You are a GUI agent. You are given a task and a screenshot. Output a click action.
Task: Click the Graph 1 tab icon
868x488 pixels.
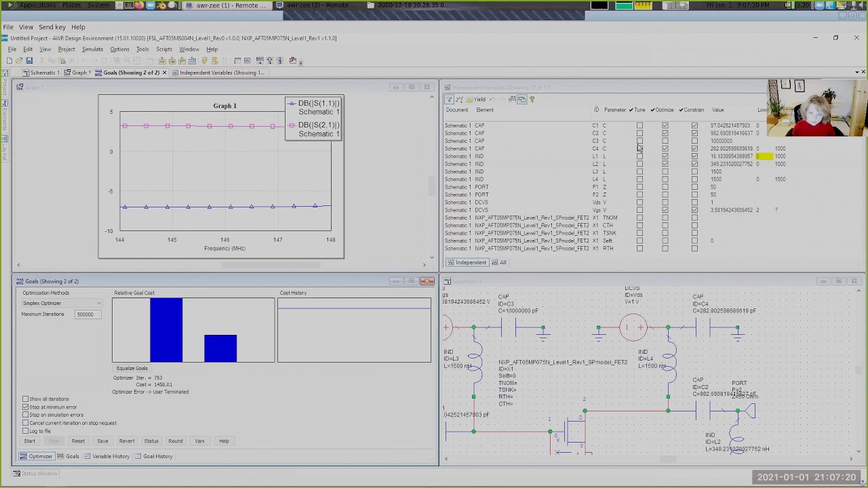tap(67, 73)
